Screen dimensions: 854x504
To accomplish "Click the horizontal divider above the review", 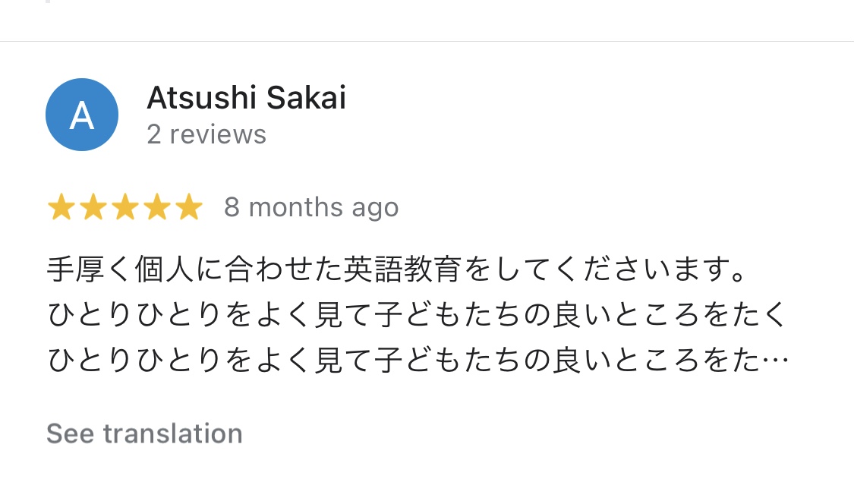I will click(x=427, y=41).
